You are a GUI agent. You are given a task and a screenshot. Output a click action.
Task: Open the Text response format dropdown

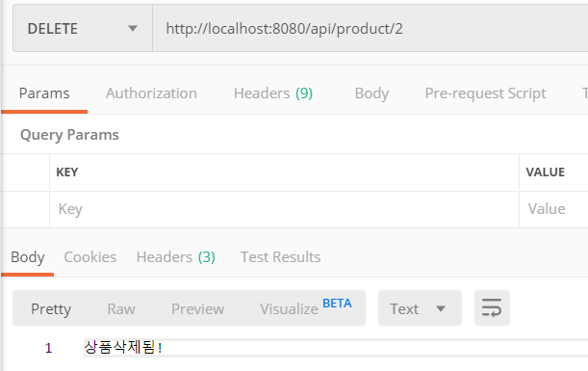point(420,308)
